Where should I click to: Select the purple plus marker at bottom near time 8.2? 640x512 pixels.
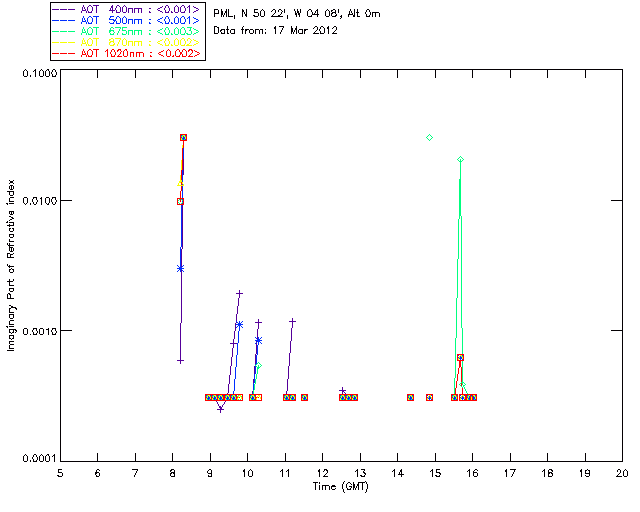pyautogui.click(x=180, y=361)
